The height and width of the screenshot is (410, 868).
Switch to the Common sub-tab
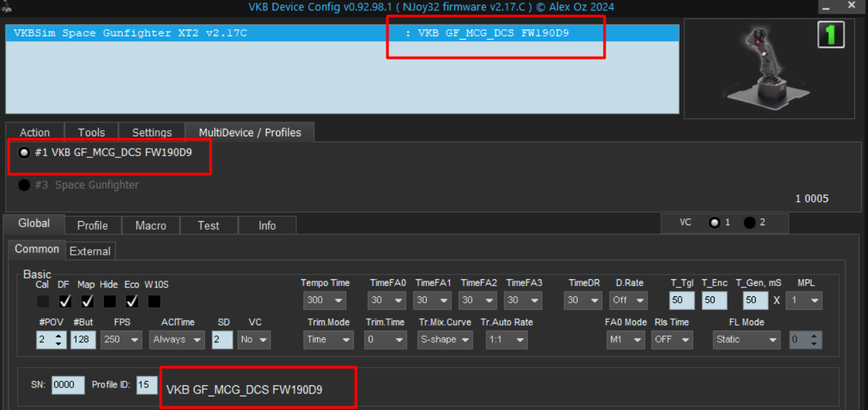(37, 249)
